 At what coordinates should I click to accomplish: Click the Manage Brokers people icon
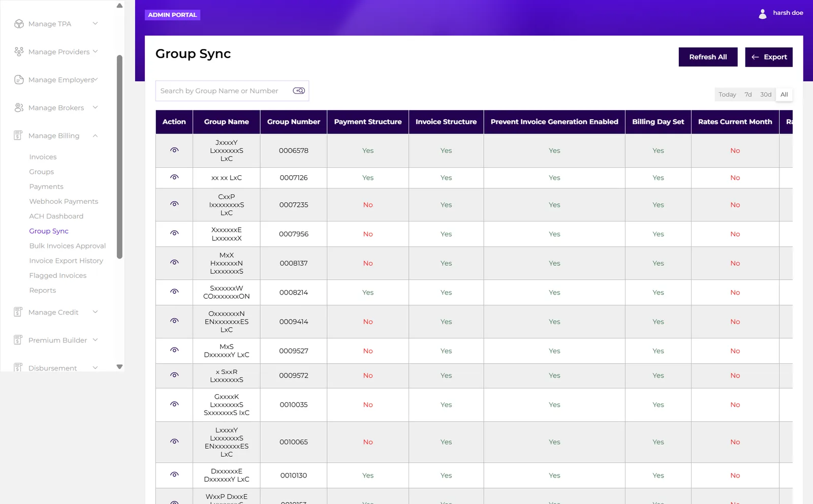(19, 108)
